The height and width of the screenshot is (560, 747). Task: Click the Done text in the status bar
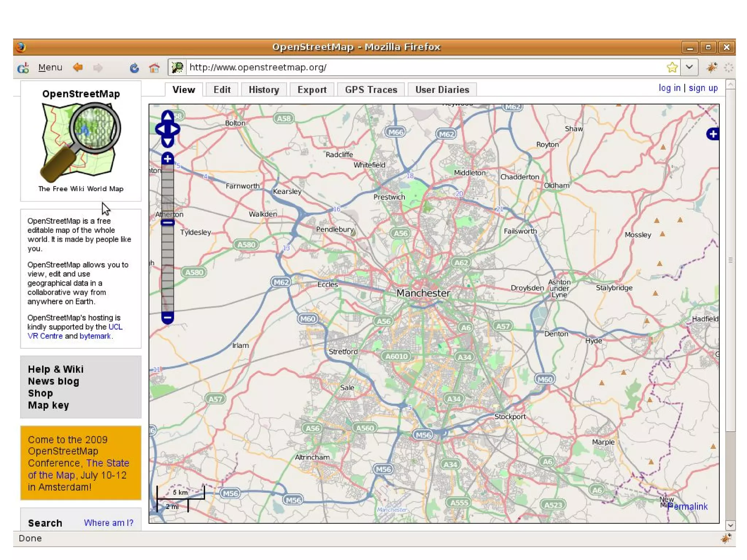coord(30,538)
